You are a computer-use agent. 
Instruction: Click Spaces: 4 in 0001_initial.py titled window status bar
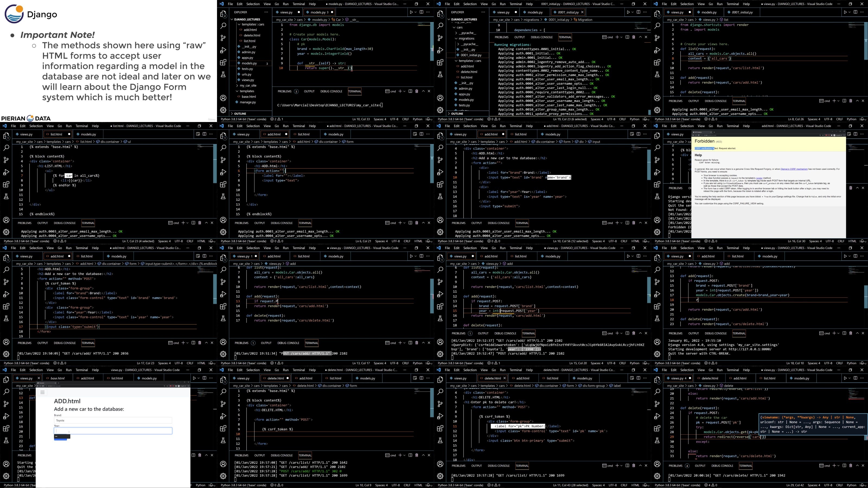[597, 119]
